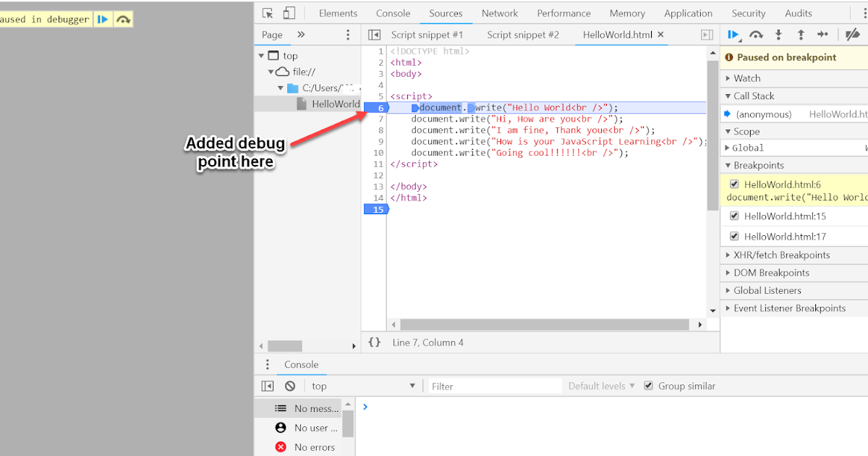This screenshot has width=868, height=456.
Task: Open the navigator more options menu
Action: pos(348,35)
